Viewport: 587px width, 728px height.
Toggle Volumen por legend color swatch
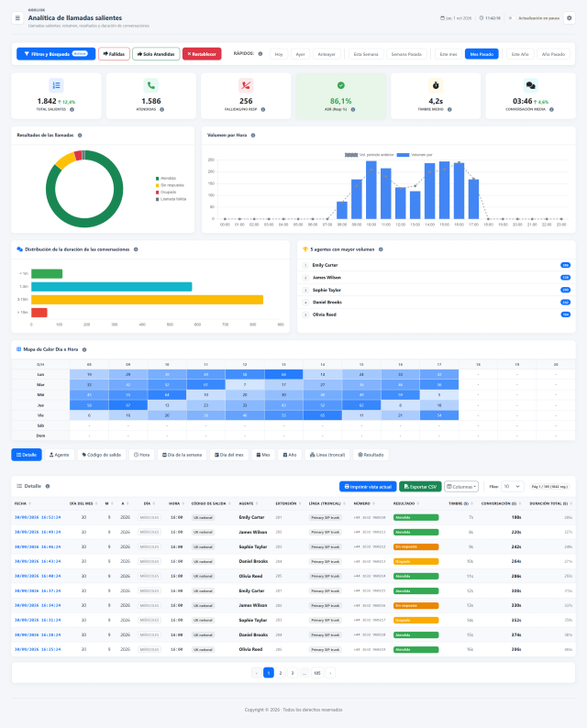pyautogui.click(x=403, y=155)
